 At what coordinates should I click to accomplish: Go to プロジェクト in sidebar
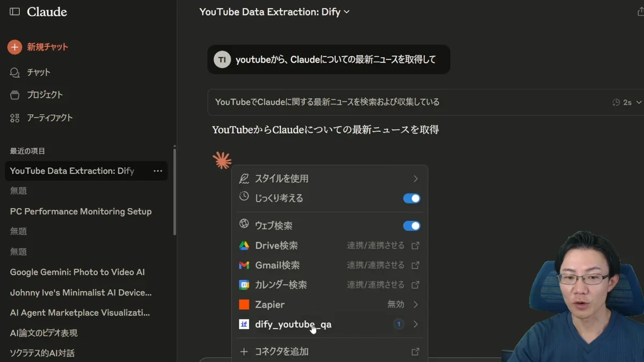[45, 95]
